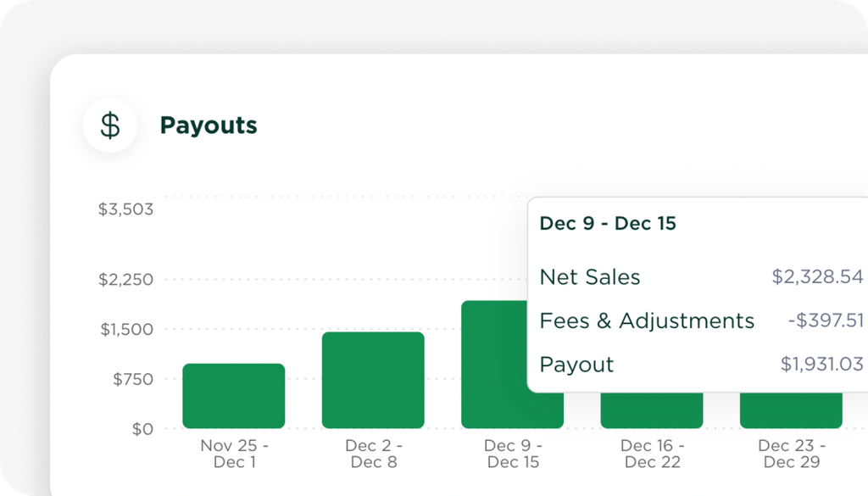Click the Dec 16 - Dec 22 axis label

(652, 454)
